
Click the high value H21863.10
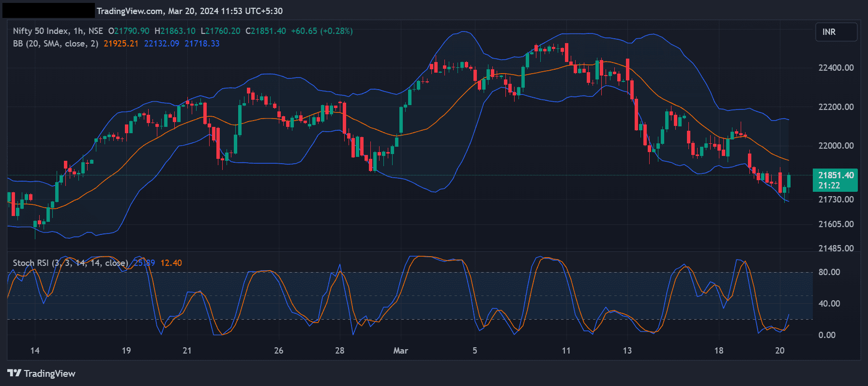click(175, 31)
